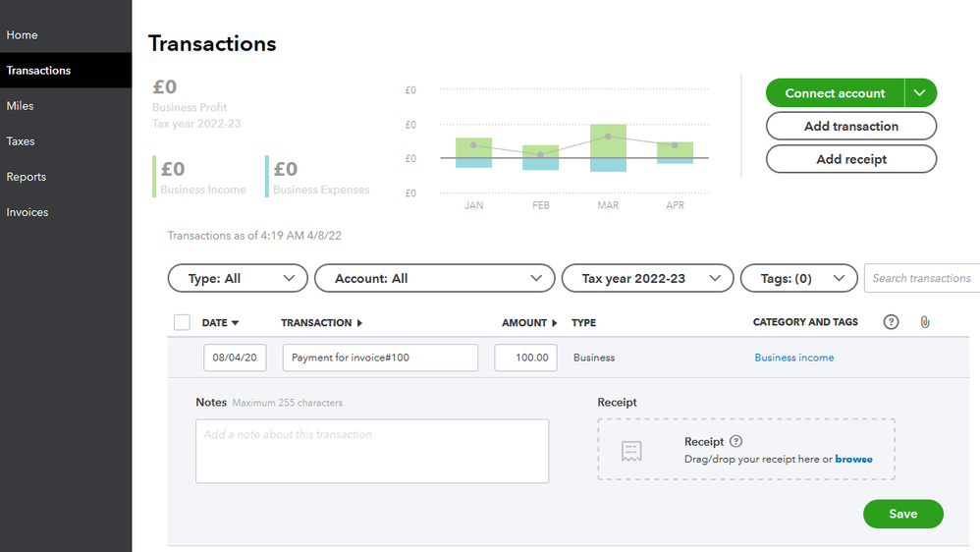
Task: Sort by the TRANSACTION column arrow
Action: pyautogui.click(x=358, y=323)
